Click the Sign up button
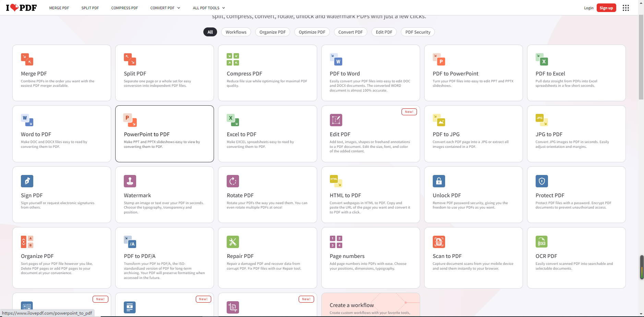The image size is (644, 317). point(606,8)
